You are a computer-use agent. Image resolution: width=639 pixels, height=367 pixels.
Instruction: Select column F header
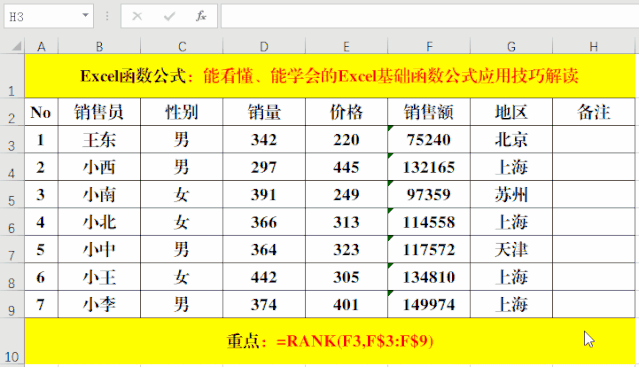pyautogui.click(x=429, y=46)
